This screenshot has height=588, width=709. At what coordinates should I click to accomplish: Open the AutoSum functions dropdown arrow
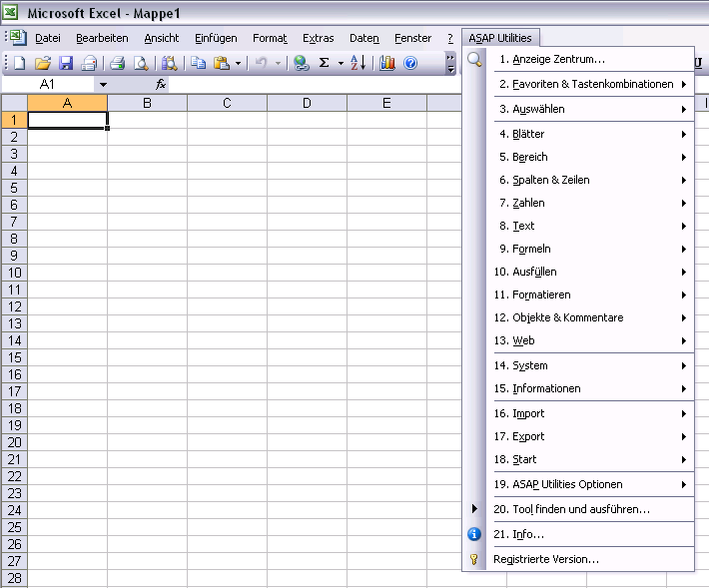341,63
